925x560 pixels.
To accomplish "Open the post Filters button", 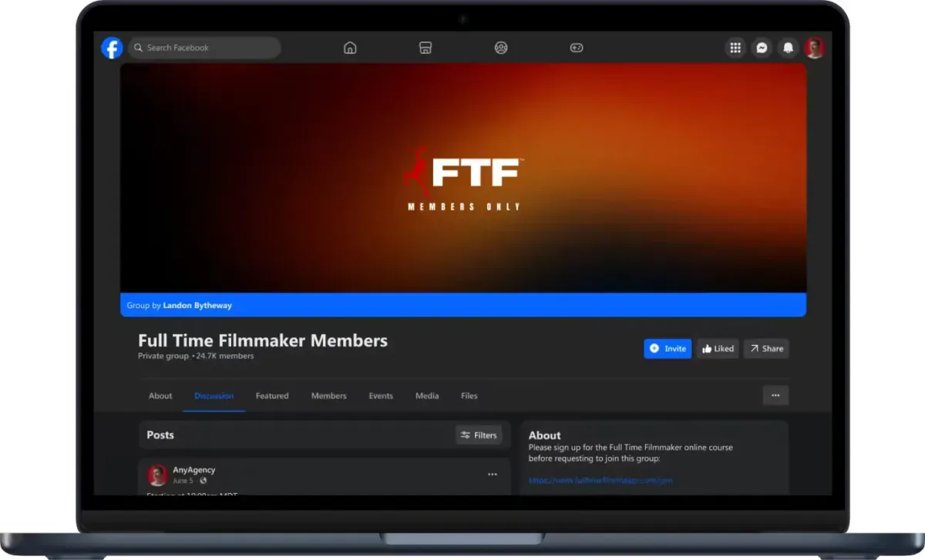I will pyautogui.click(x=479, y=435).
